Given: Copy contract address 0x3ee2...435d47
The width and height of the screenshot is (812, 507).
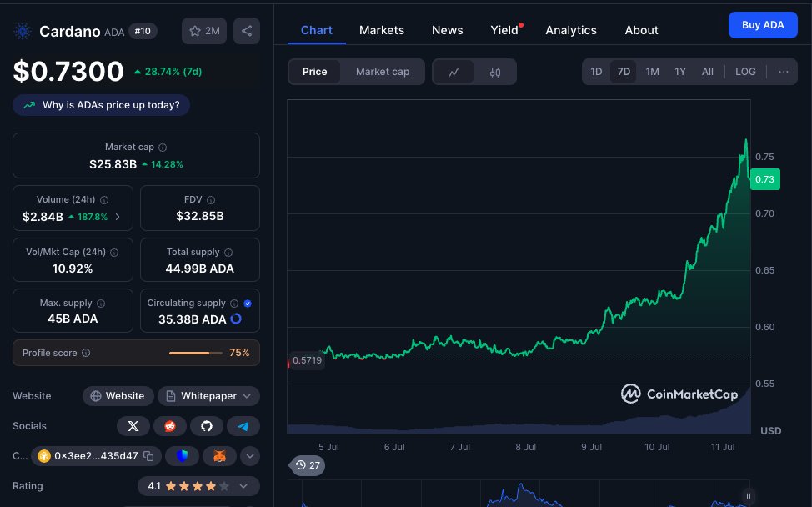Looking at the screenshot, I should click(x=148, y=456).
